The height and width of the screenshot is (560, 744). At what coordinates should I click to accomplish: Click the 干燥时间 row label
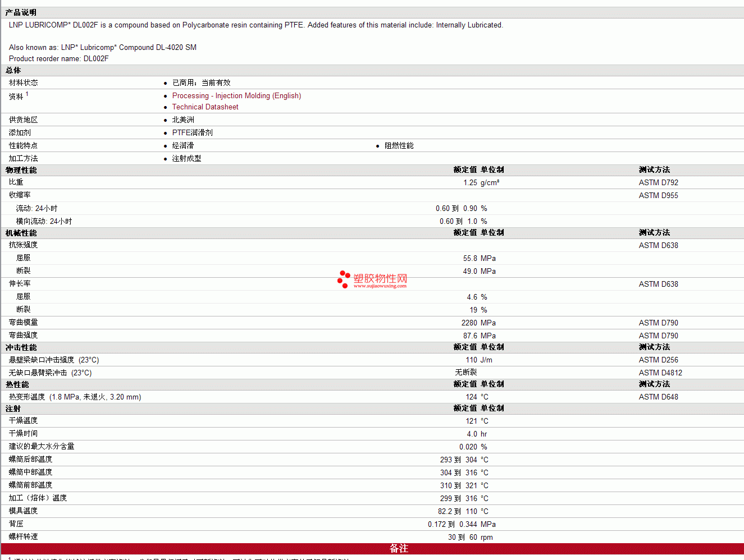coord(23,434)
